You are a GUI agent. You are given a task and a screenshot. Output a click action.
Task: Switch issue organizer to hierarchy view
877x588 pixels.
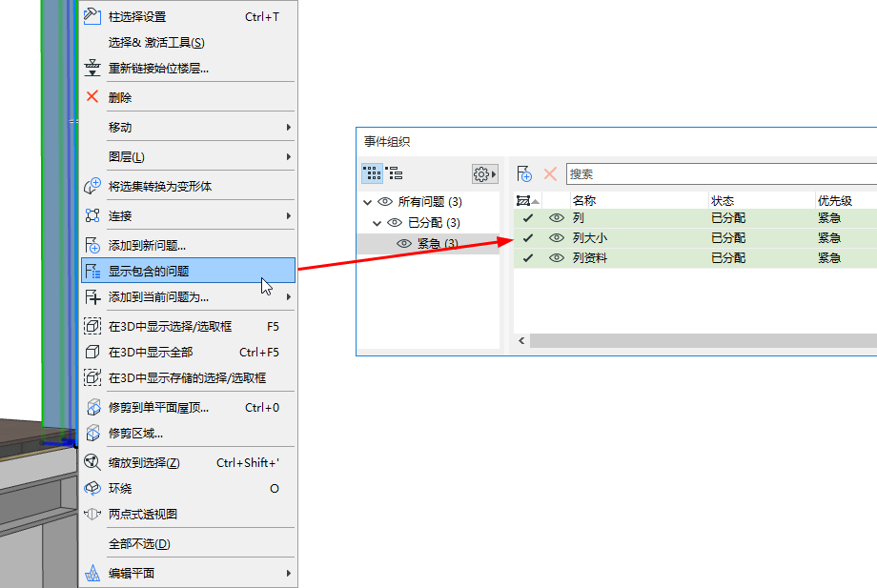tap(395, 173)
